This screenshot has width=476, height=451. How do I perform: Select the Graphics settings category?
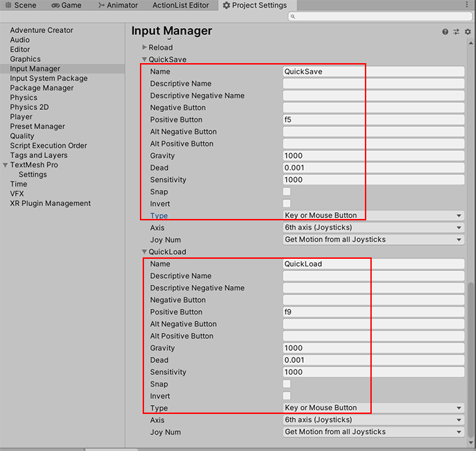point(25,59)
